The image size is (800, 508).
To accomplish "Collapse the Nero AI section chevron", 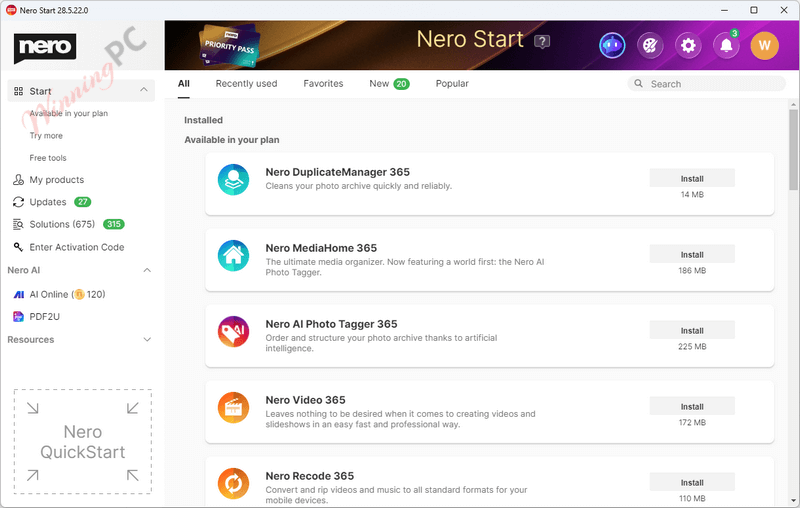I will pos(147,270).
